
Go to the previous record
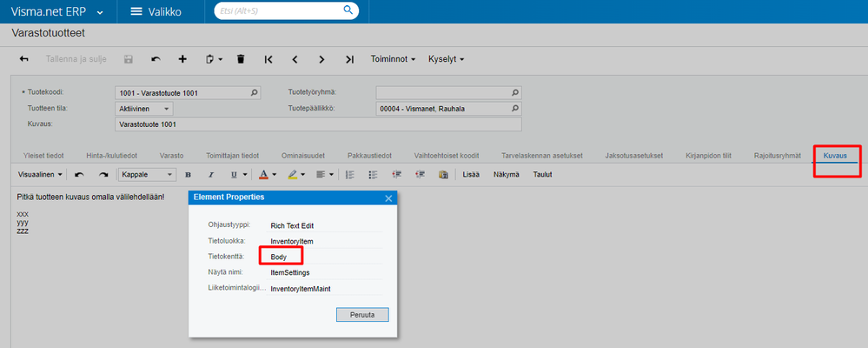click(x=295, y=60)
